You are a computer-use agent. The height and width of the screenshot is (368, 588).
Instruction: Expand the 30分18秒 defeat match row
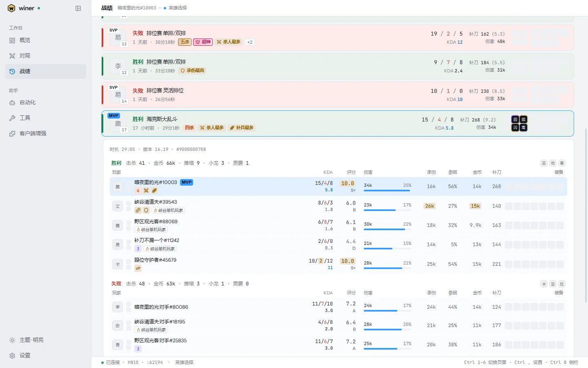point(338,38)
